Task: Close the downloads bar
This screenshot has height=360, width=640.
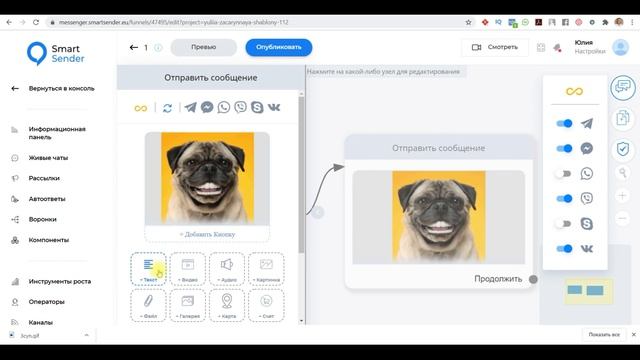Action: 633,335
